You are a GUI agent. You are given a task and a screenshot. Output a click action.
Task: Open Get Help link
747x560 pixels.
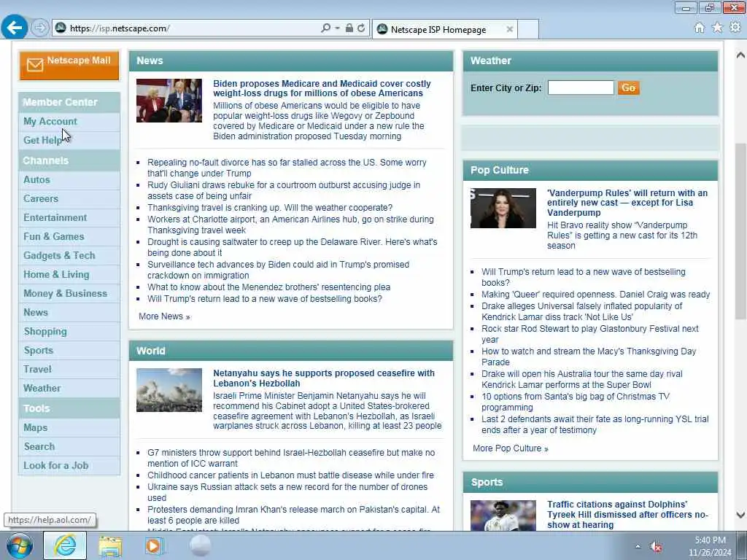point(42,141)
